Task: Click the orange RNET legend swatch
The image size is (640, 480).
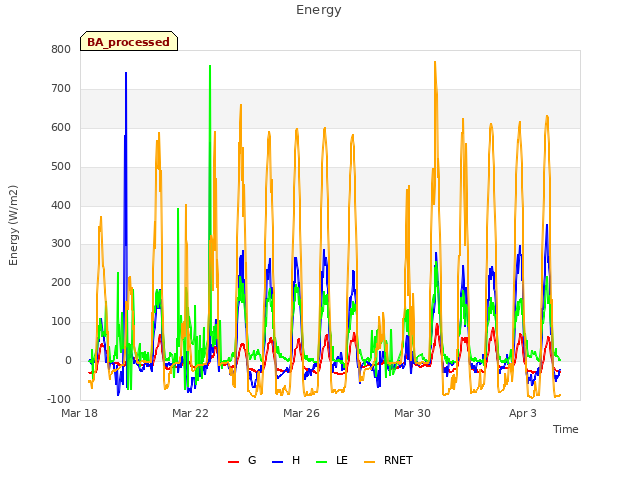Action: pos(369,462)
